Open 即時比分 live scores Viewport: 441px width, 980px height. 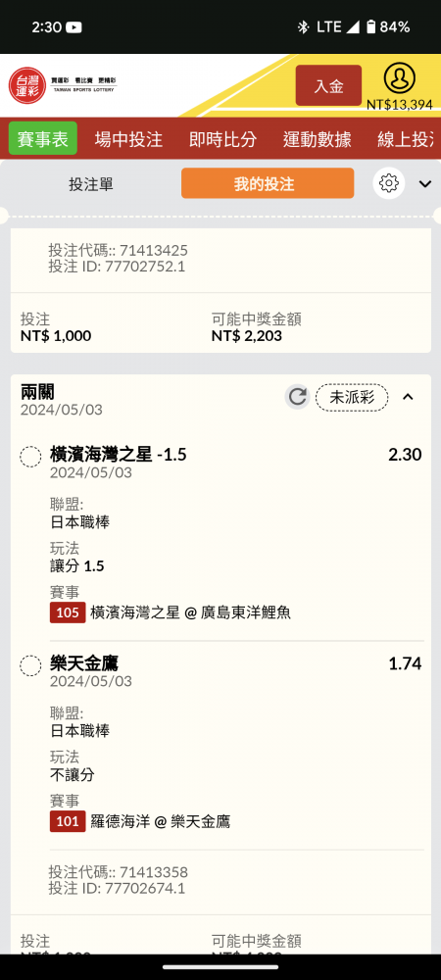[x=222, y=139]
